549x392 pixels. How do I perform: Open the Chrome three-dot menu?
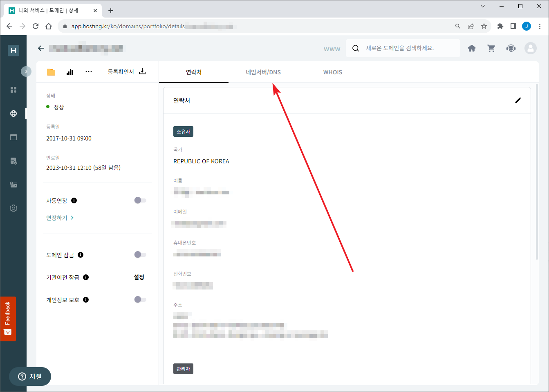tap(540, 26)
